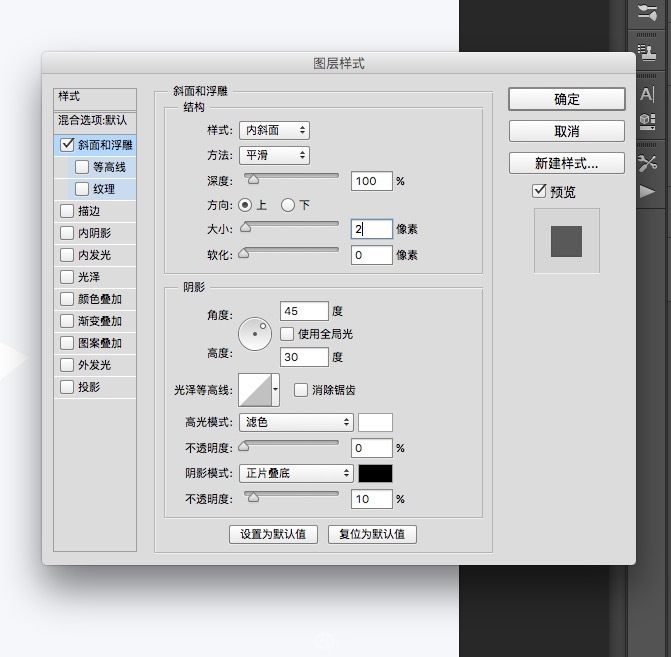The height and width of the screenshot is (657, 671).
Task: Click the gray square style preview thumbnail
Action: click(566, 241)
